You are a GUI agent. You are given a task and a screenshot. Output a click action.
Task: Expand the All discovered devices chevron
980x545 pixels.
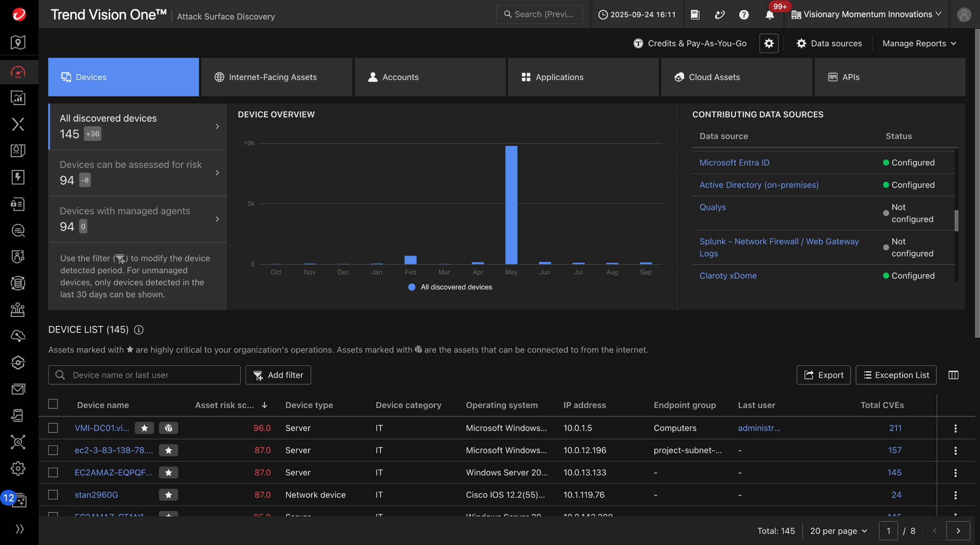coord(217,126)
